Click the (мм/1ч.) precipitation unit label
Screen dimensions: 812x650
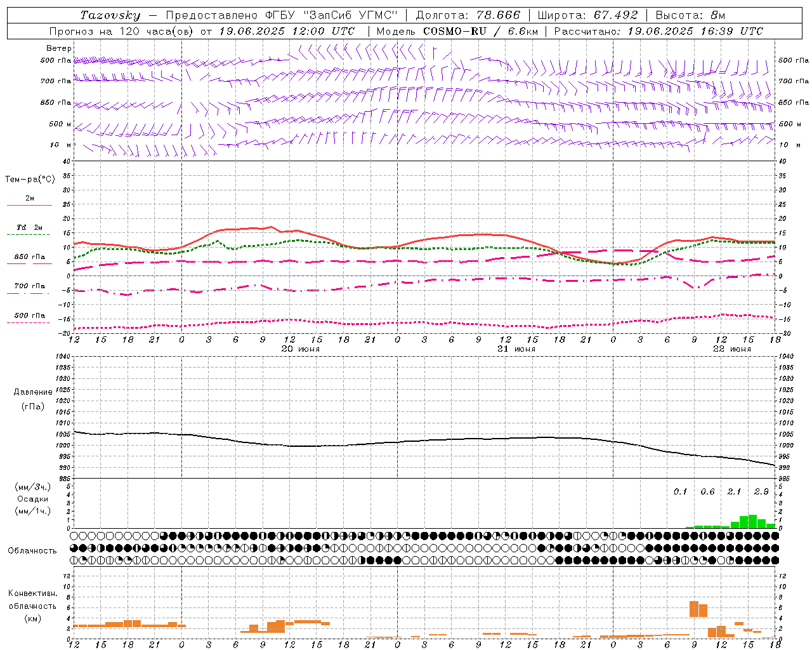pyautogui.click(x=33, y=511)
